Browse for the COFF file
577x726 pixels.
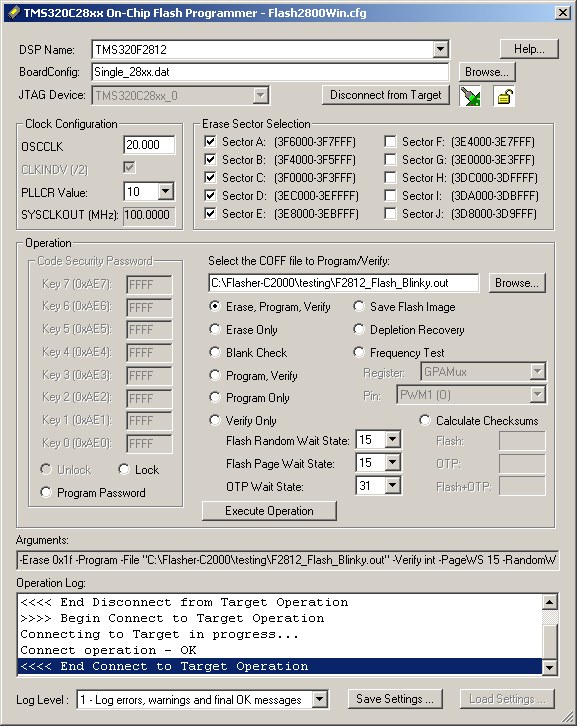tap(517, 283)
